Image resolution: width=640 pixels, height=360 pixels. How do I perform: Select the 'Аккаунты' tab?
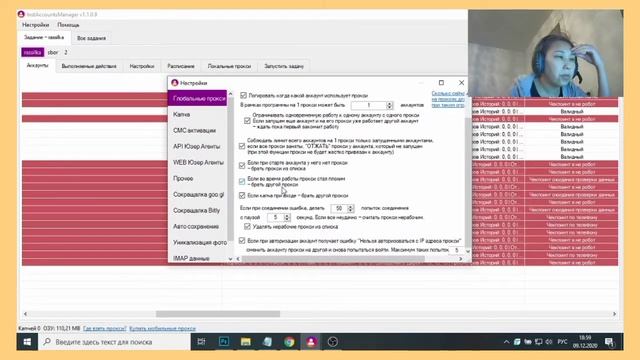[37, 65]
